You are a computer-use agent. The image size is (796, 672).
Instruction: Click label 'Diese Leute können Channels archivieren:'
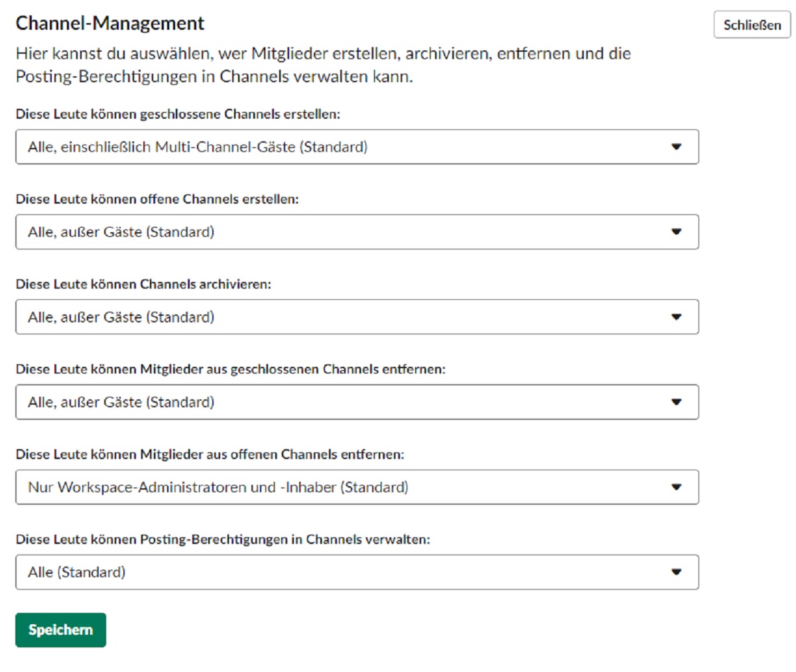143,284
